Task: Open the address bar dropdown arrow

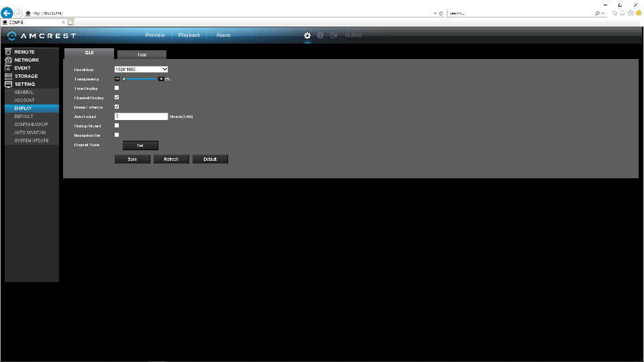Action: coord(435,13)
